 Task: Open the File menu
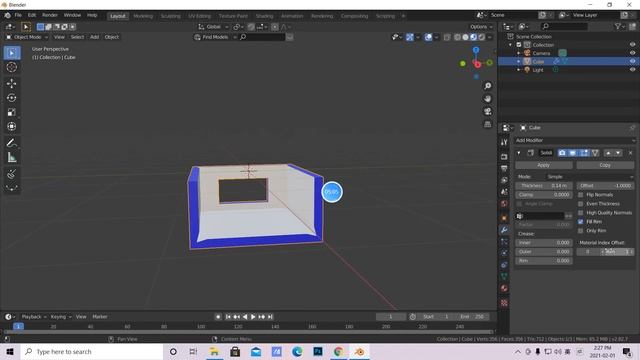click(x=18, y=15)
